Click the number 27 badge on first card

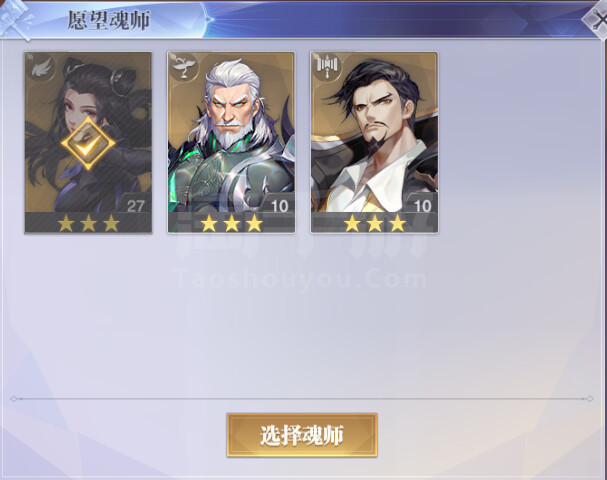click(135, 206)
